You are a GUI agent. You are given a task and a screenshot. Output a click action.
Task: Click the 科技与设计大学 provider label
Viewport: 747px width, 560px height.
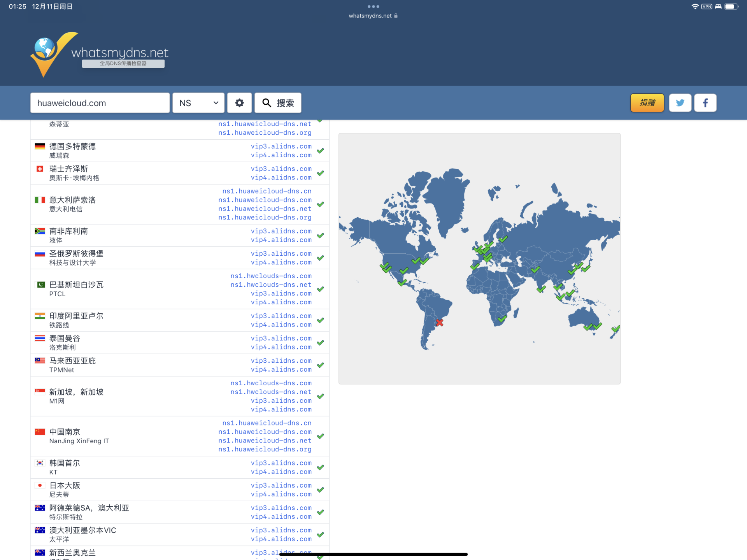72,263
